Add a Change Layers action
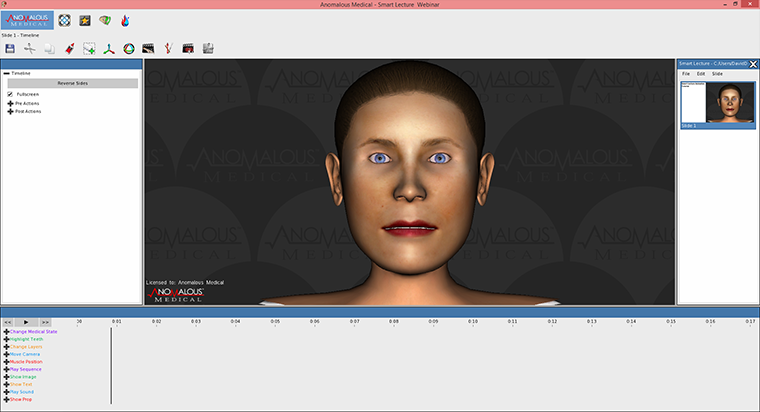Image resolution: width=760 pixels, height=412 pixels. 6,347
